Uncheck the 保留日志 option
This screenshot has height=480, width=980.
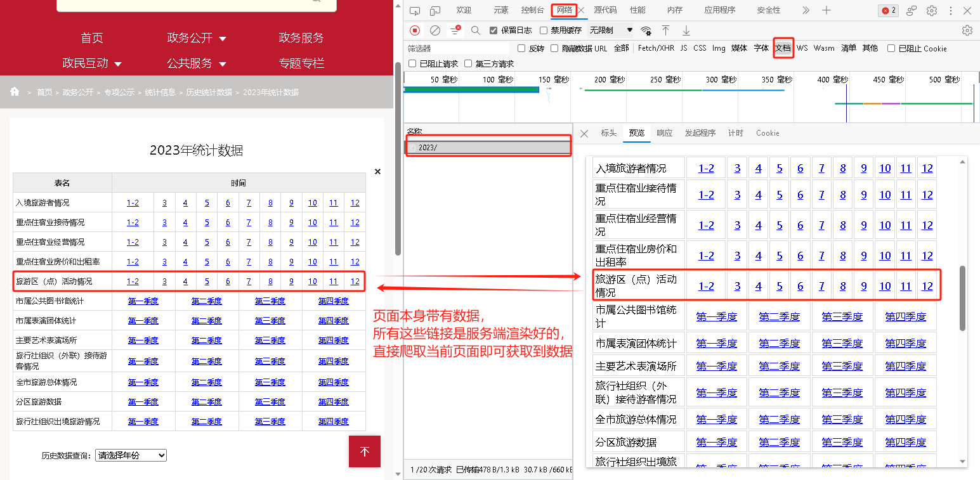click(x=493, y=30)
